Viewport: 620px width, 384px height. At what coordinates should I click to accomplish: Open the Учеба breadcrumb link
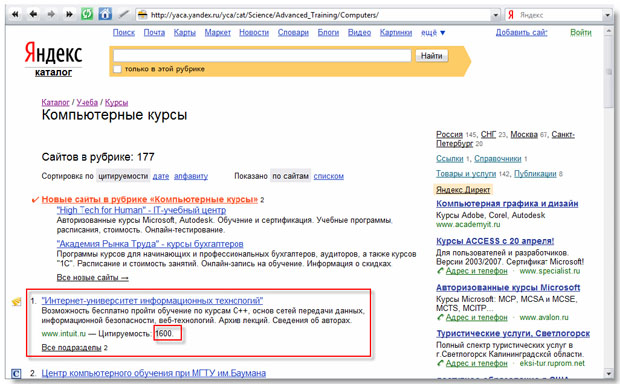87,102
